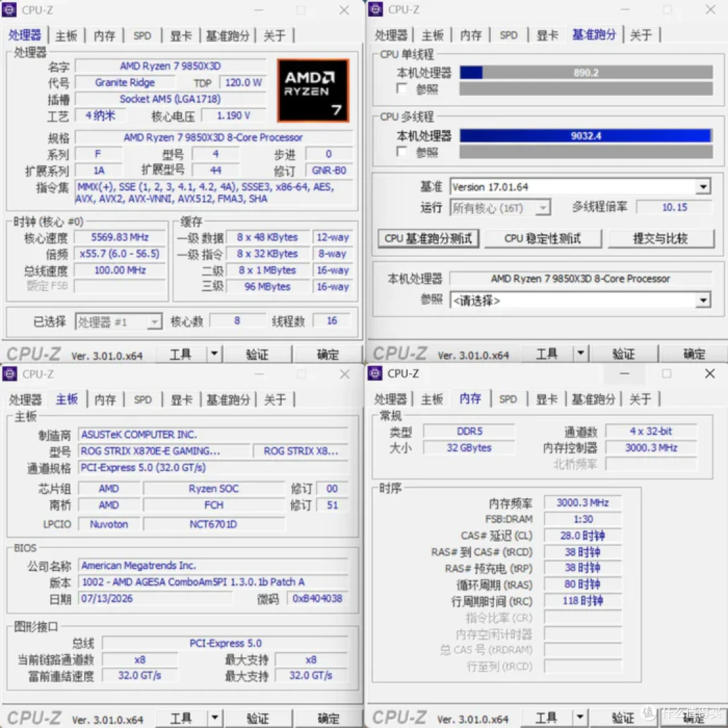Click the ROG STRIX X870E-E GAMING model field

click(164, 451)
